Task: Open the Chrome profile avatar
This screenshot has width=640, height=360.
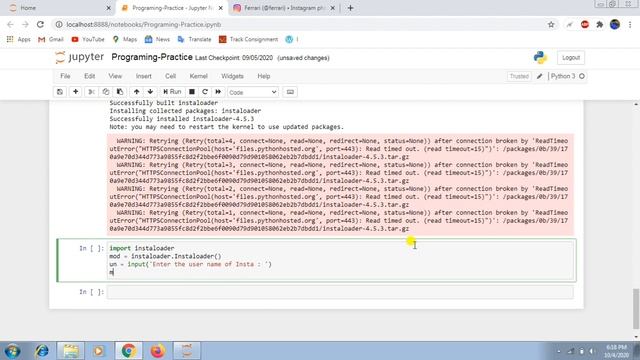Action: (615, 24)
